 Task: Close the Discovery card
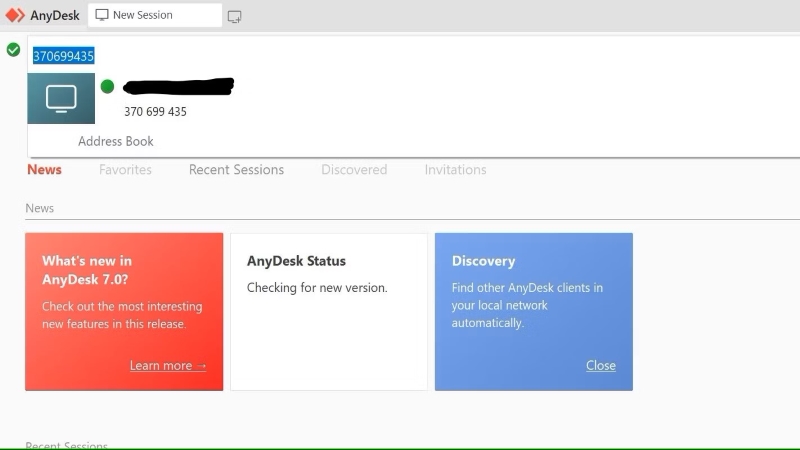pos(601,365)
